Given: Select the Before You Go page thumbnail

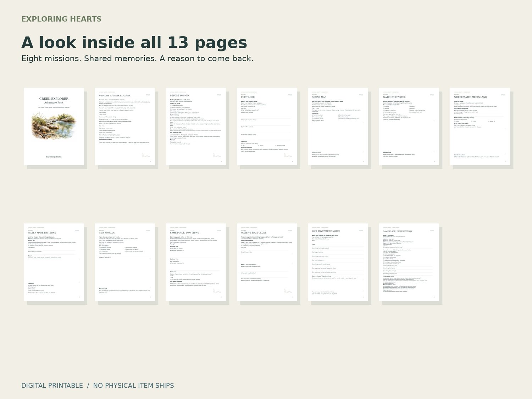Looking at the screenshot, I should [196, 127].
